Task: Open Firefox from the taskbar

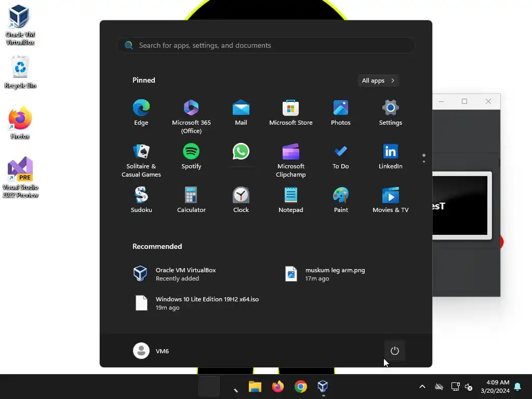Action: [278, 387]
